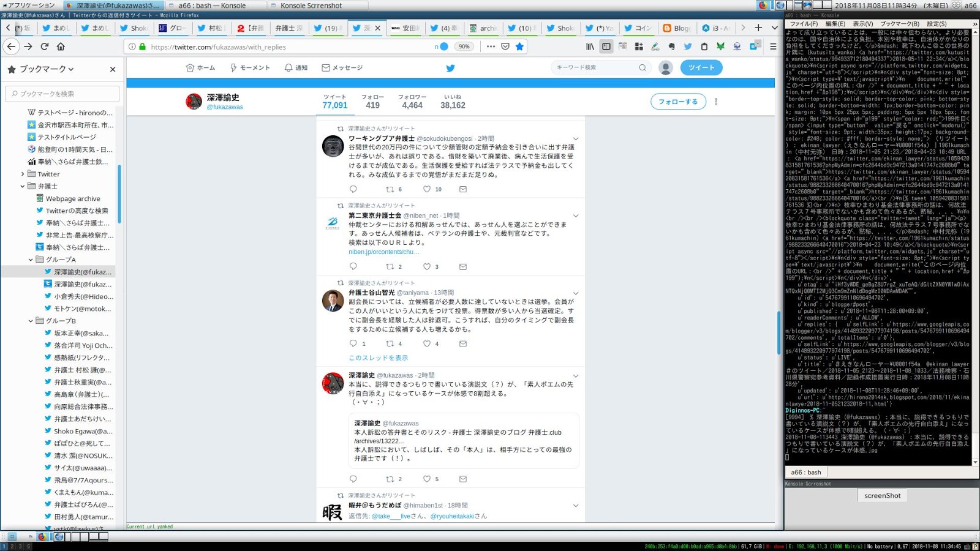Image resolution: width=980 pixels, height=551 pixels.
Task: Reply to ワーキングプア弁護士 tweet
Action: [x=353, y=189]
